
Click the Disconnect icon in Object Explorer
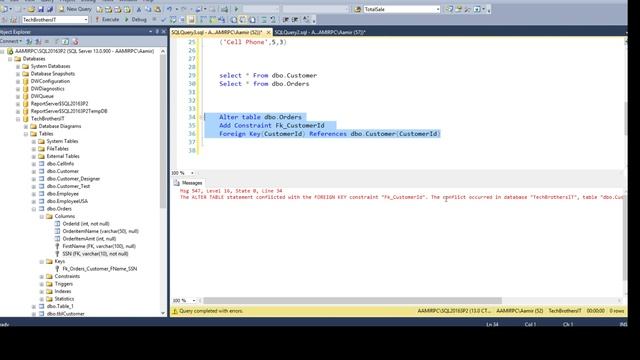click(38, 41)
